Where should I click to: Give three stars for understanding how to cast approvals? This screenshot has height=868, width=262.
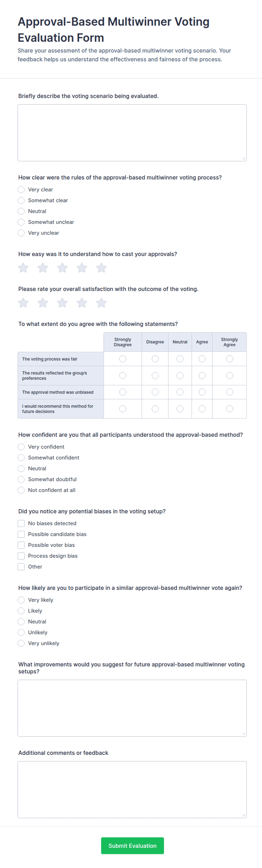[62, 268]
